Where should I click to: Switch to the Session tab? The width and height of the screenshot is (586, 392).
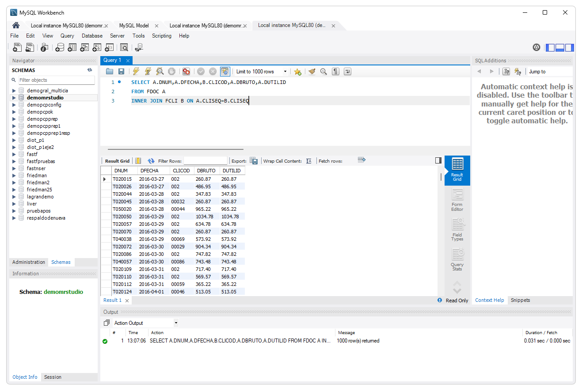[x=53, y=377]
